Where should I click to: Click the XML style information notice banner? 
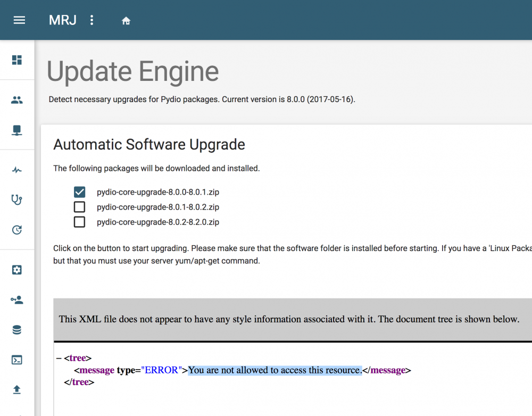click(x=293, y=319)
